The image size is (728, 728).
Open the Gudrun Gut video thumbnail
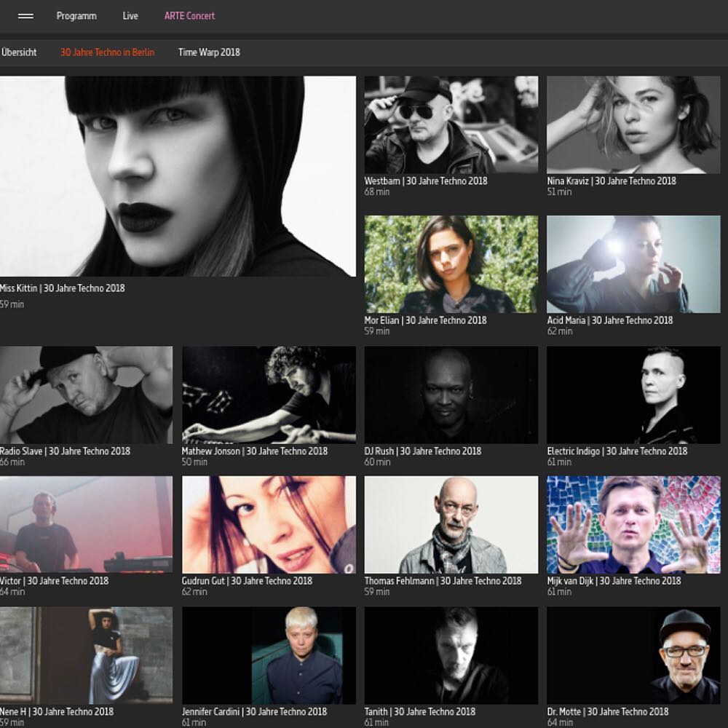pos(269,525)
